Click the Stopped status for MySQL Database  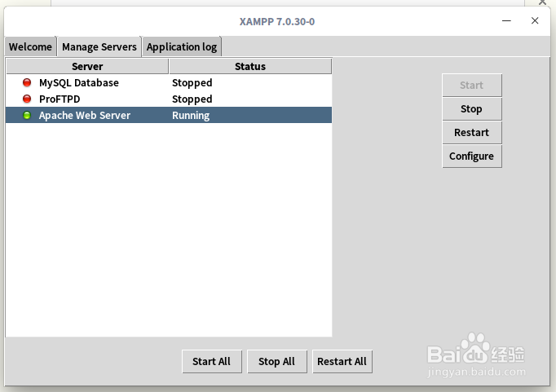pyautogui.click(x=192, y=83)
